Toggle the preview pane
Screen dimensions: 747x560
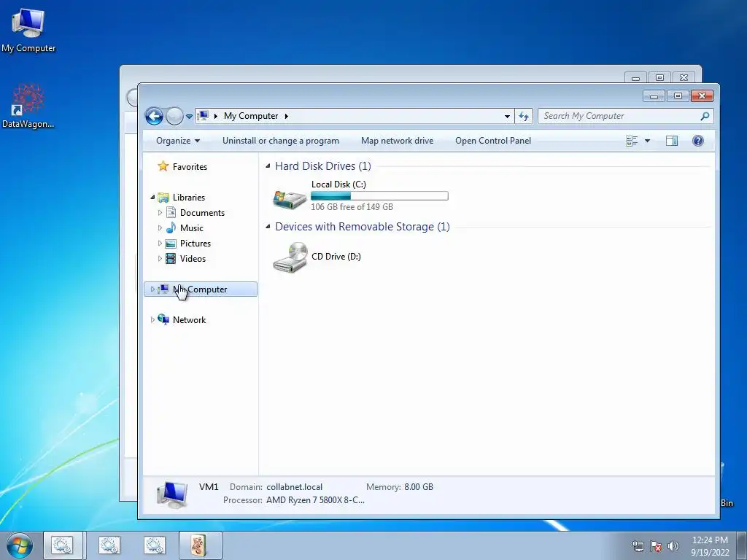coord(672,141)
